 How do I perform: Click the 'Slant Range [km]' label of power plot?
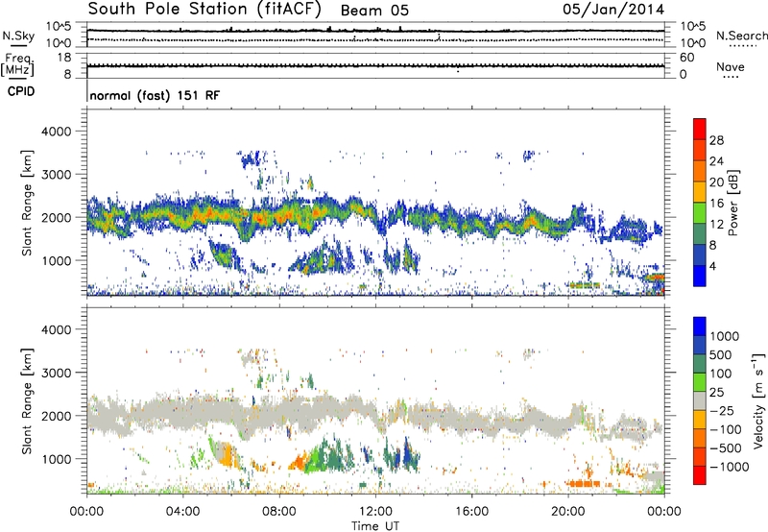point(27,203)
